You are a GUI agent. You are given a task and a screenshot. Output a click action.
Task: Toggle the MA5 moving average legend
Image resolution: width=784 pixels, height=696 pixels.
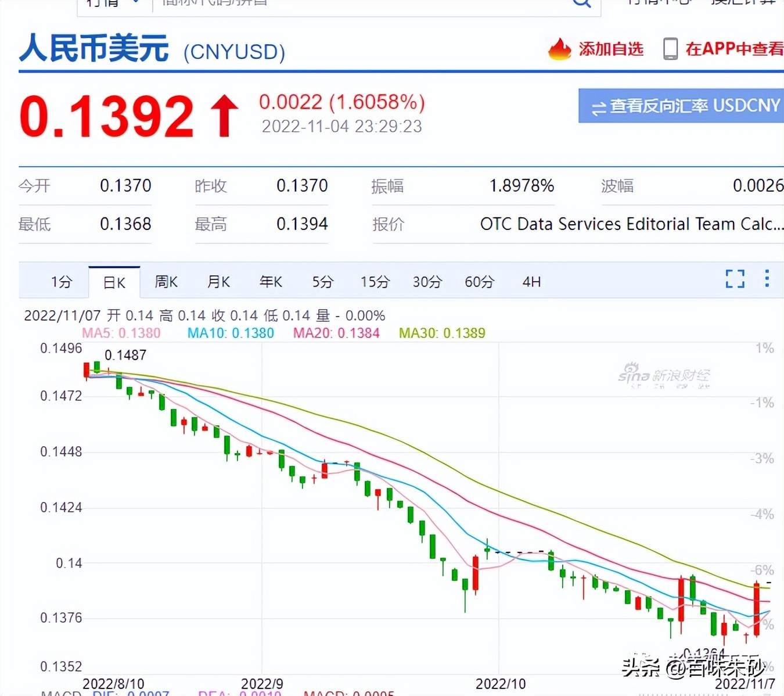click(122, 333)
